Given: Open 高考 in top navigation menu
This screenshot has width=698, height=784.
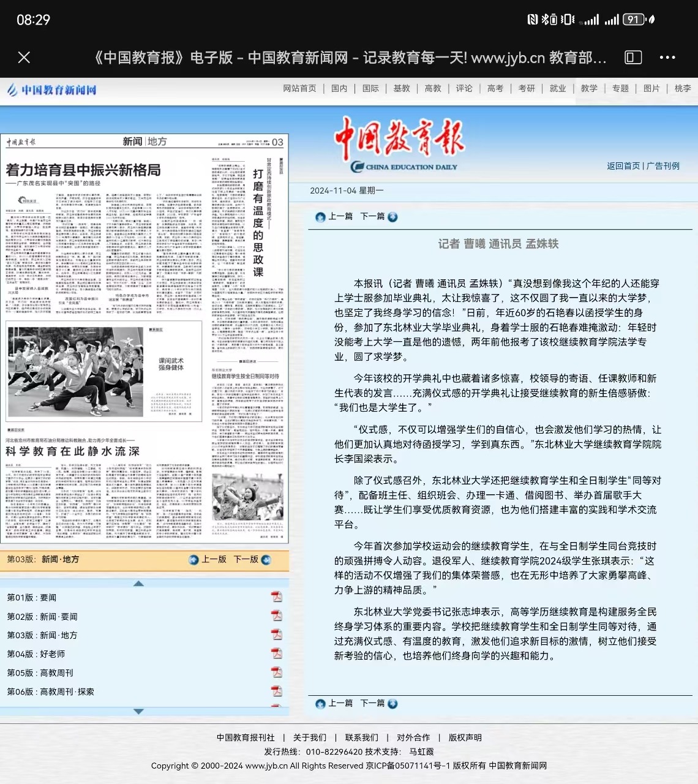Looking at the screenshot, I should tap(495, 88).
